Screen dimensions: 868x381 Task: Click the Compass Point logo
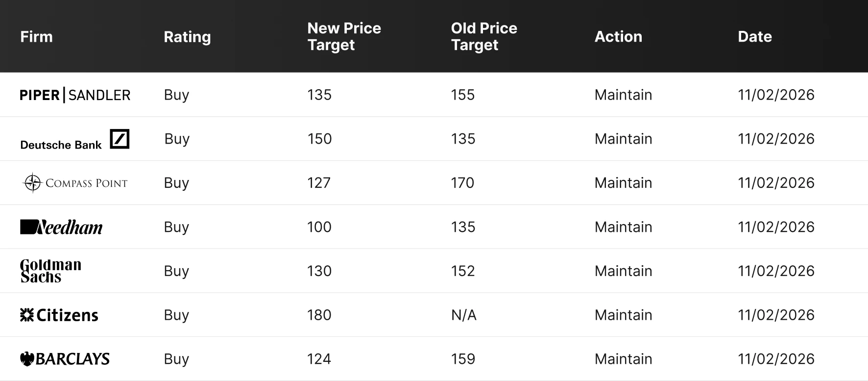click(x=75, y=183)
